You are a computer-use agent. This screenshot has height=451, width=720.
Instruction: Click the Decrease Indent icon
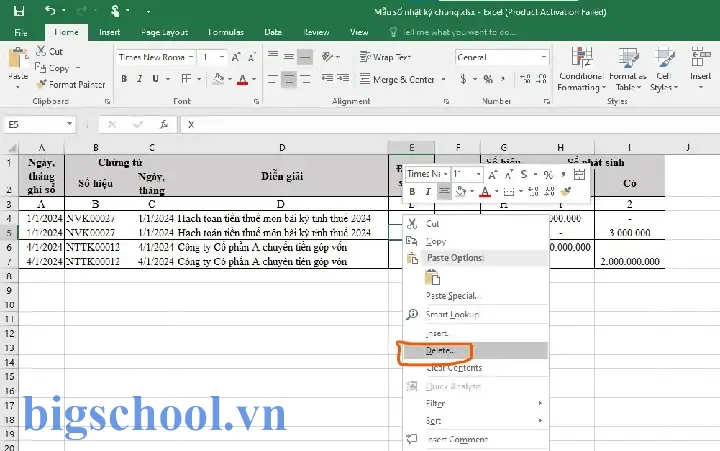(327, 79)
